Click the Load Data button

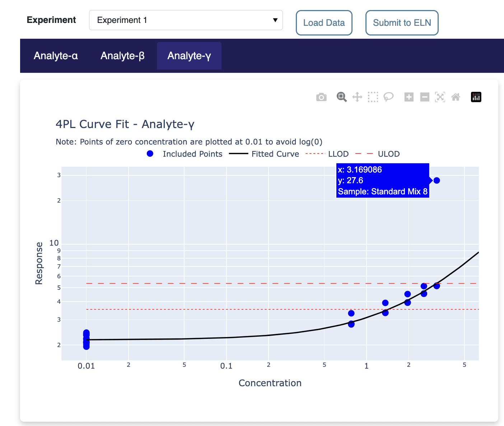(x=324, y=23)
